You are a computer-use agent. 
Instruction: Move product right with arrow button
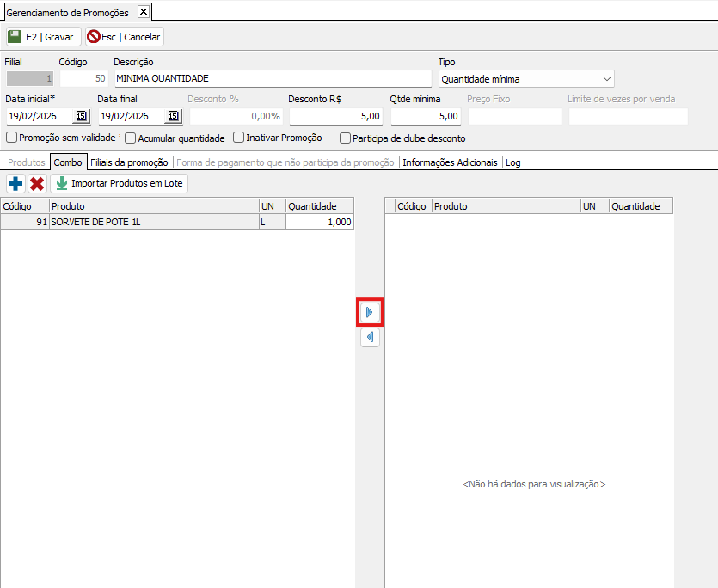[x=370, y=312]
